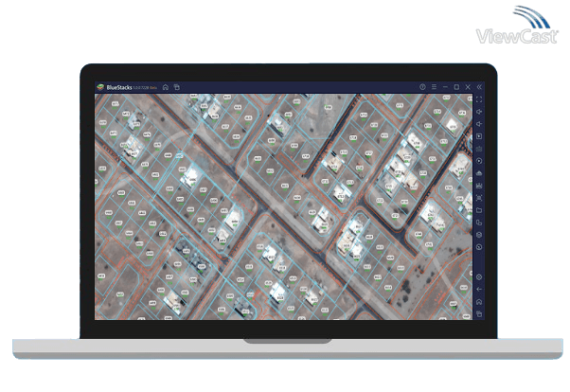This screenshot has width=570, height=392.
Task: Maximize the BlueStacks window
Action: coord(455,86)
